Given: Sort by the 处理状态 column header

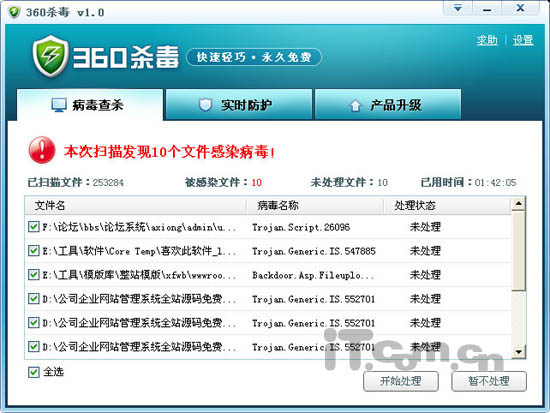Looking at the screenshot, I should click(x=447, y=205).
